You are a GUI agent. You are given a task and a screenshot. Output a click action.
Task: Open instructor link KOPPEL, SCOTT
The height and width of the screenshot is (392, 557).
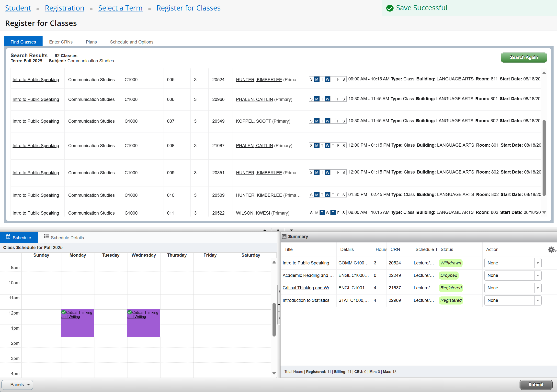(253, 121)
